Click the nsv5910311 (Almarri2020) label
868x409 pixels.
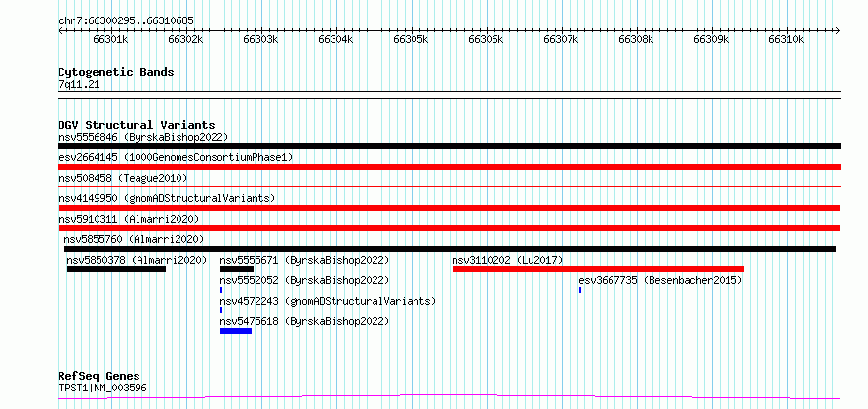tap(129, 219)
